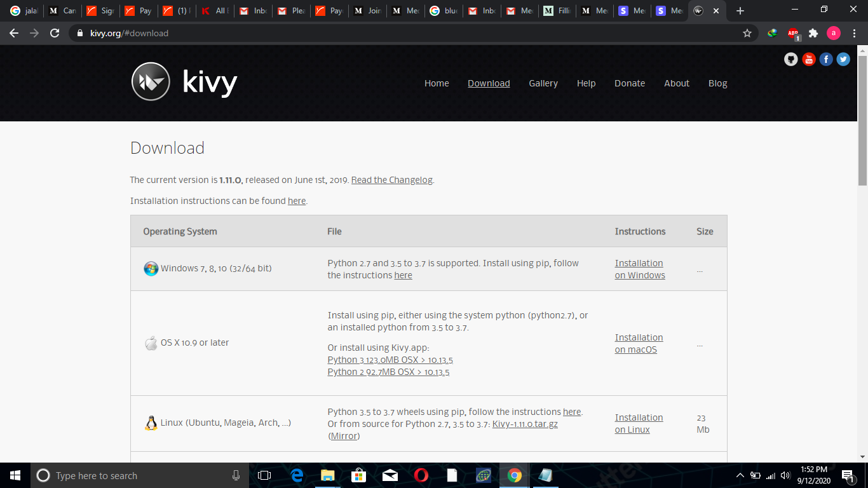Image resolution: width=868 pixels, height=488 pixels.
Task: Open Kivy's YouTube channel icon
Action: tap(808, 58)
